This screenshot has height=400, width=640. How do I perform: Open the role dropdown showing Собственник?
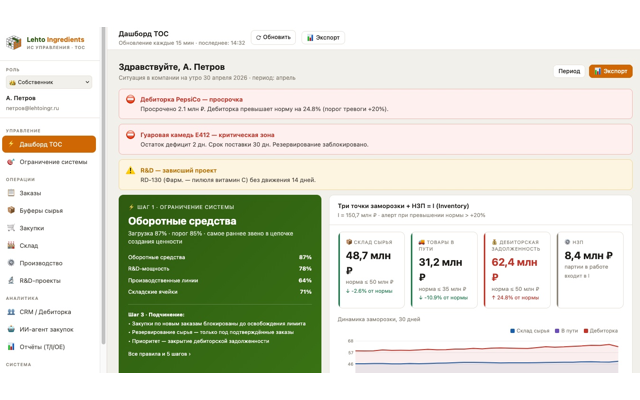pos(49,82)
